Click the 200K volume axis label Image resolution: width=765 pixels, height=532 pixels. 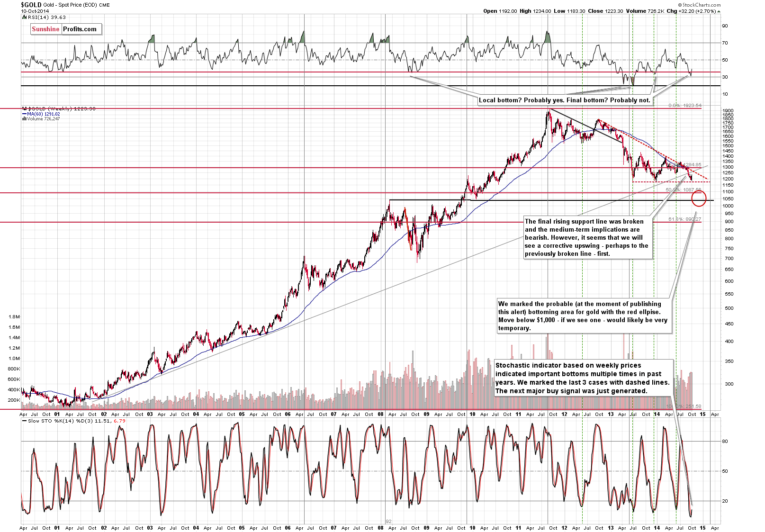click(x=14, y=400)
